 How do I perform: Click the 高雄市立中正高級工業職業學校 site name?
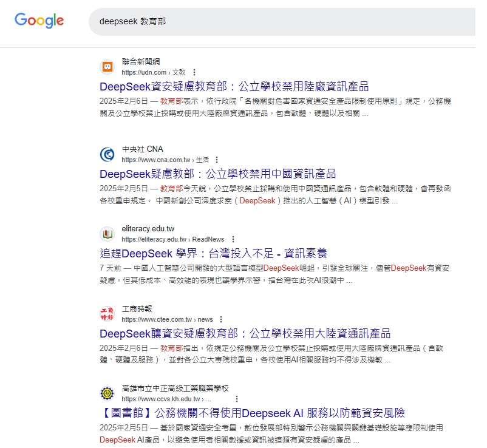(x=175, y=389)
